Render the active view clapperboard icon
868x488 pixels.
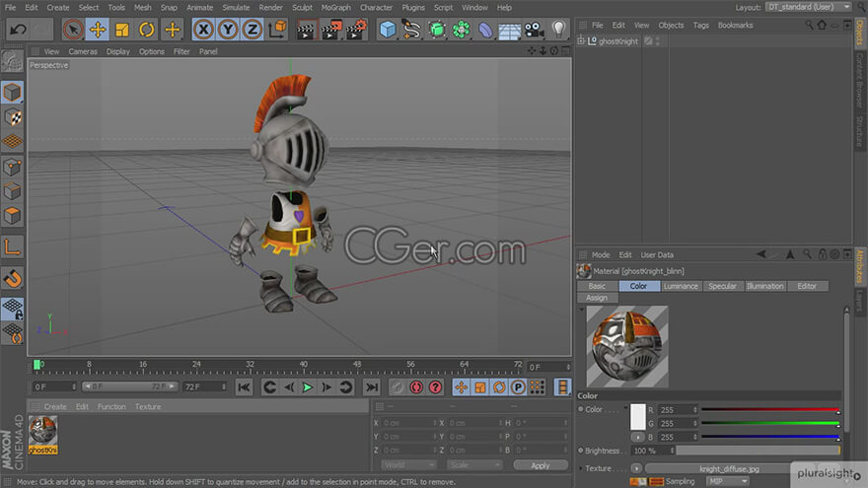point(305,30)
